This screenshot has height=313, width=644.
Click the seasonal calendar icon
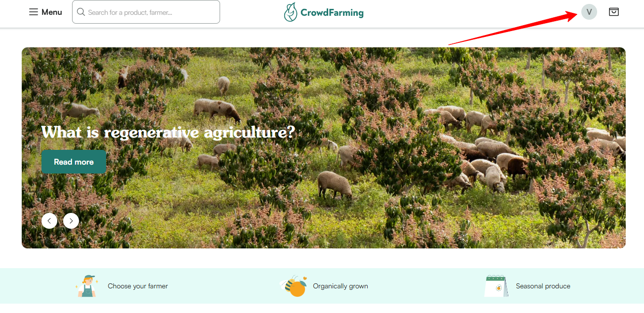496,286
